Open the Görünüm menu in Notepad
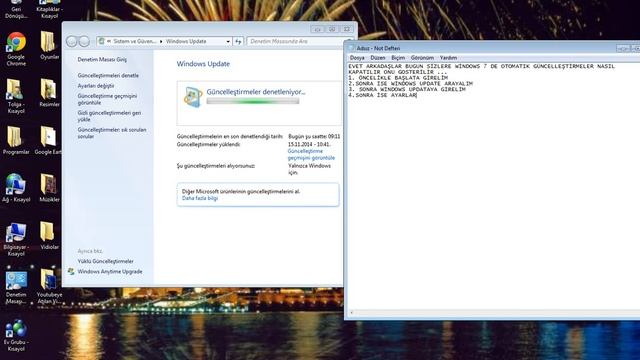The height and width of the screenshot is (360, 640). 422,58
